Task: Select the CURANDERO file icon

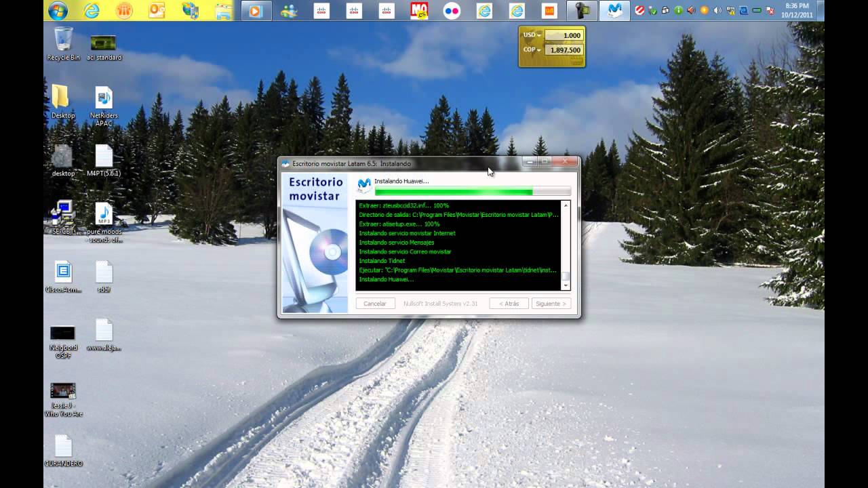Action: [63, 451]
